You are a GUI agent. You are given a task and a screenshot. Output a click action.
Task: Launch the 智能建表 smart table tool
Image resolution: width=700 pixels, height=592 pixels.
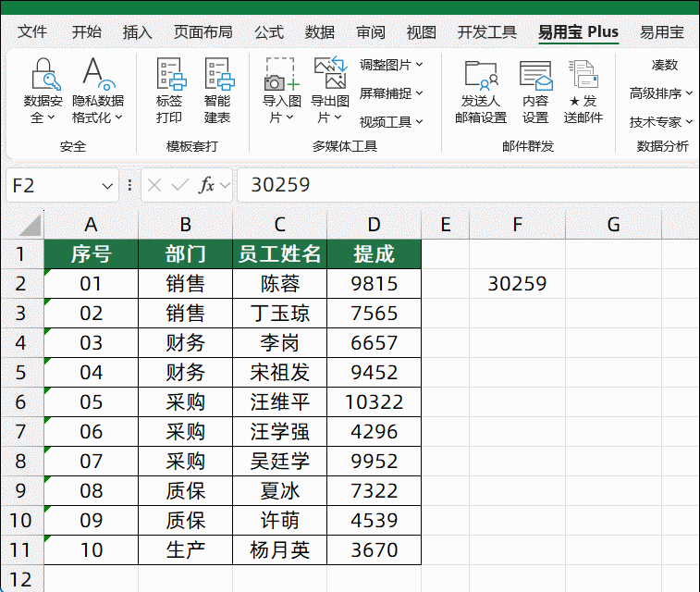(217, 76)
